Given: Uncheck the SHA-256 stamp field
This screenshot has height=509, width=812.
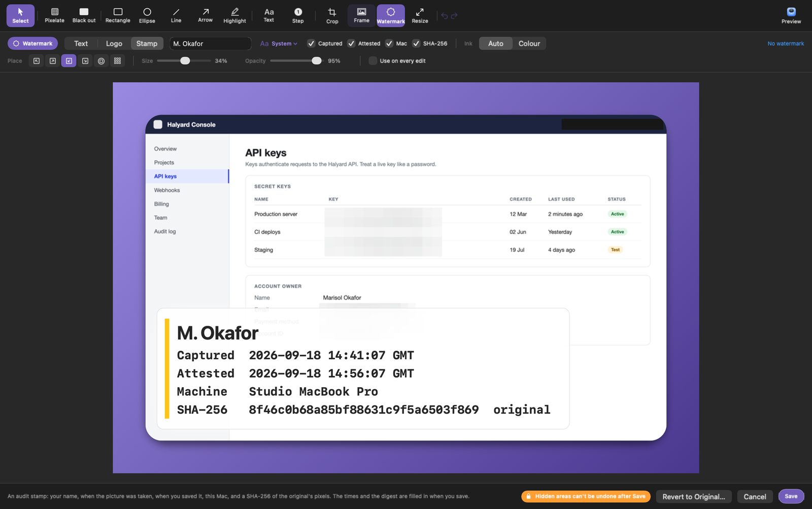Looking at the screenshot, I should click(x=430, y=44).
